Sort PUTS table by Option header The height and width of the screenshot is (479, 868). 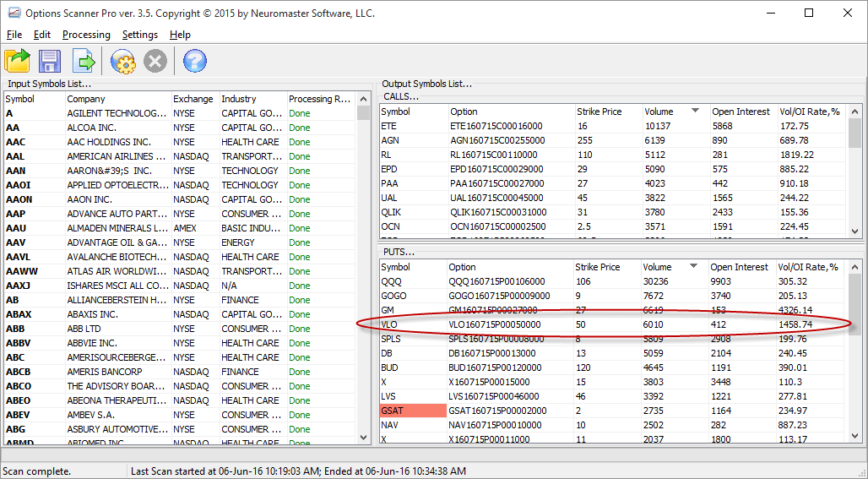[x=510, y=267]
